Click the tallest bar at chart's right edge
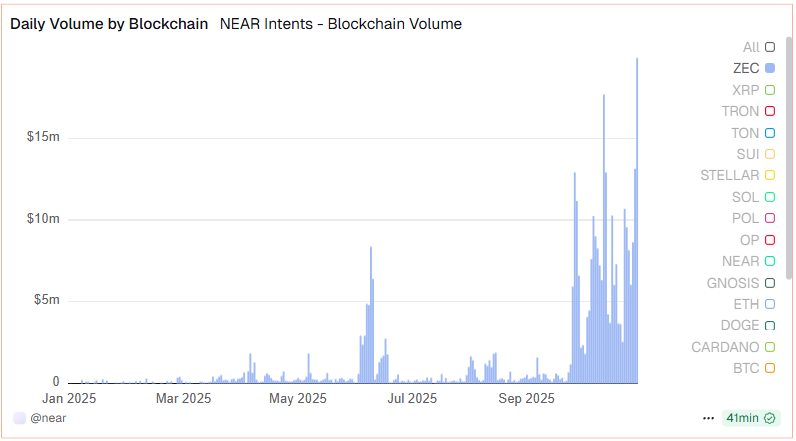796x441 pixels. tap(637, 220)
